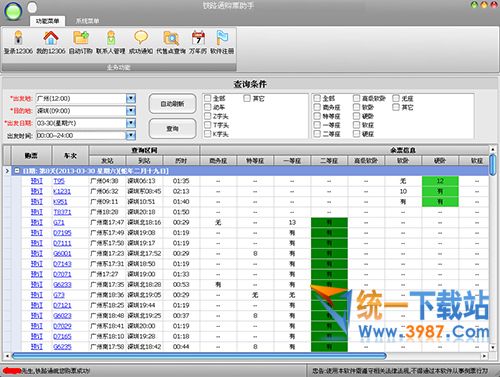Open the 登录12306 login tool
The image size is (500, 377).
[18, 42]
